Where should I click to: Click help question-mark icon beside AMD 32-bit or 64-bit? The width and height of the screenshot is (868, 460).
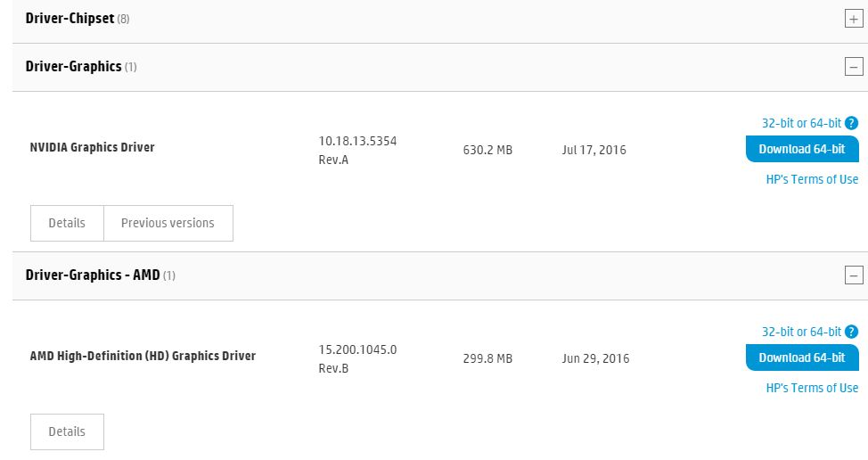click(851, 332)
